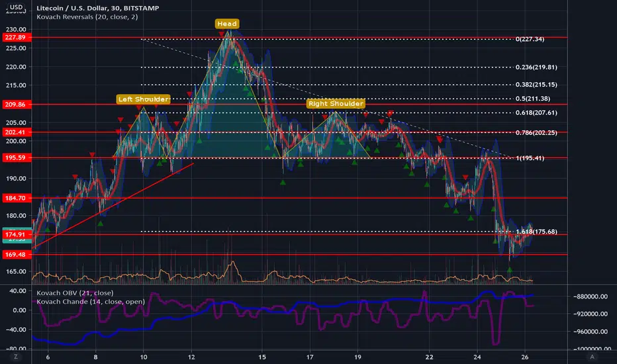Image resolution: width=617 pixels, height=364 pixels.
Task: Click date 24 on the time axis
Action: tap(477, 357)
